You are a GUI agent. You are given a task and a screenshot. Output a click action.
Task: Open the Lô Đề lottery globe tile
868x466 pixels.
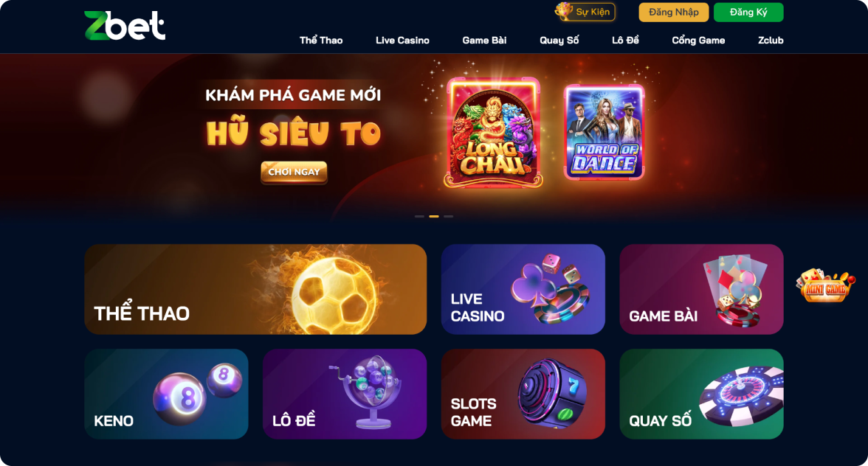click(344, 394)
